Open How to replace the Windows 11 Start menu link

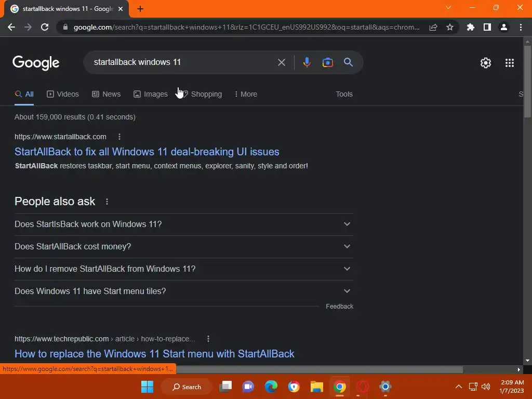click(x=154, y=353)
